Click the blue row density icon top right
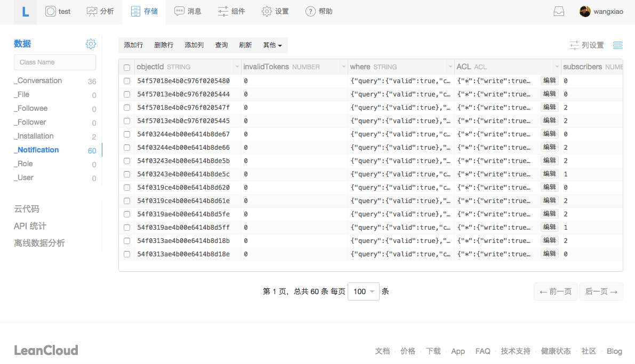The height and width of the screenshot is (364, 635). click(x=617, y=45)
